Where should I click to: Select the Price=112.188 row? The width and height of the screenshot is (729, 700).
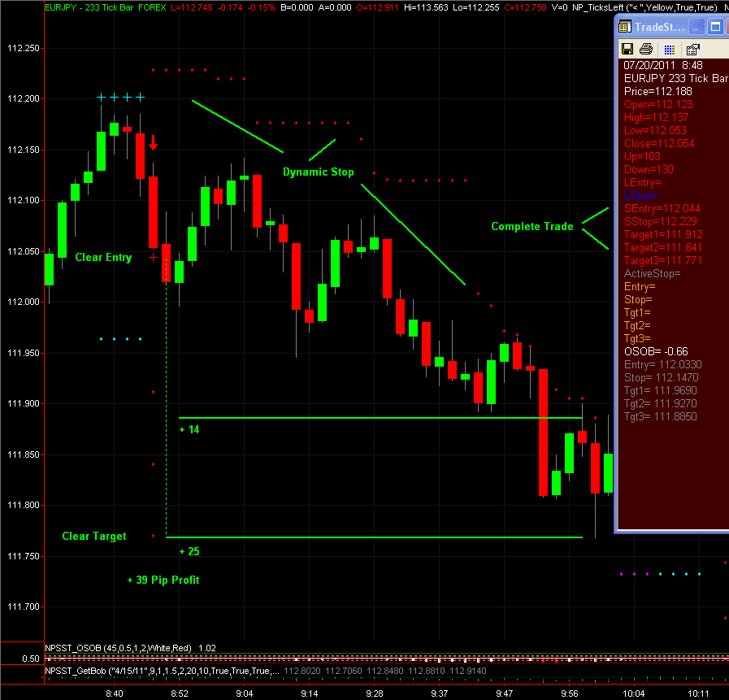click(x=657, y=91)
